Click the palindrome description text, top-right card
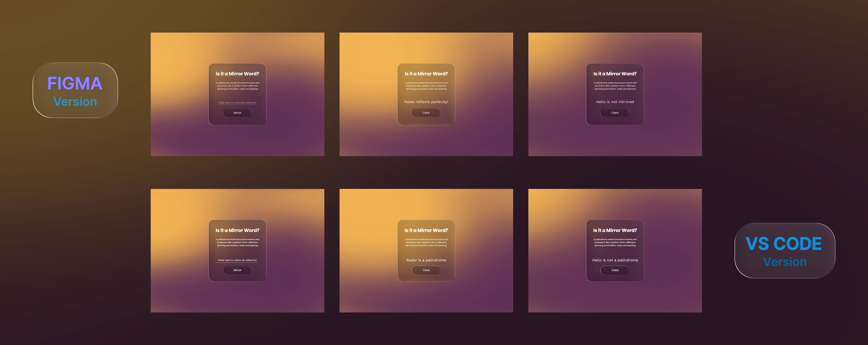868x345 pixels. pyautogui.click(x=615, y=86)
